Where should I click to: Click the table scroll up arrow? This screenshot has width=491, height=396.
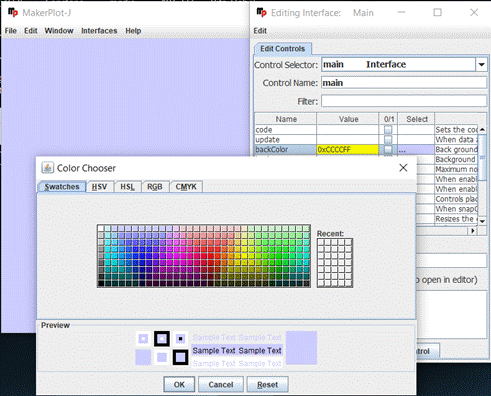coord(482,129)
